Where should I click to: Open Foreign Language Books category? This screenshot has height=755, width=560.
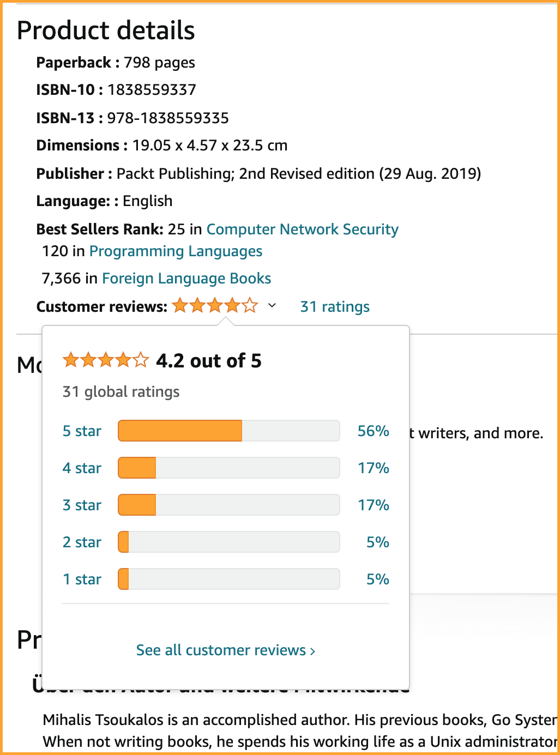tap(186, 279)
